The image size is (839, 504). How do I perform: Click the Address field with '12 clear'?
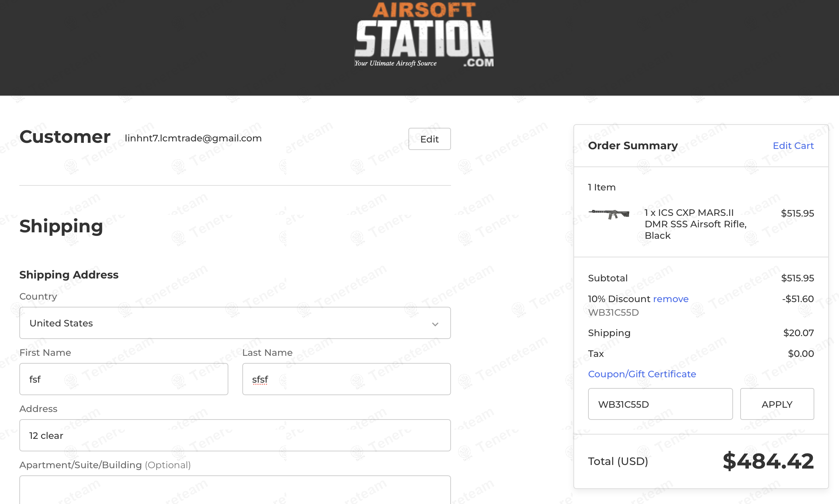click(x=235, y=435)
